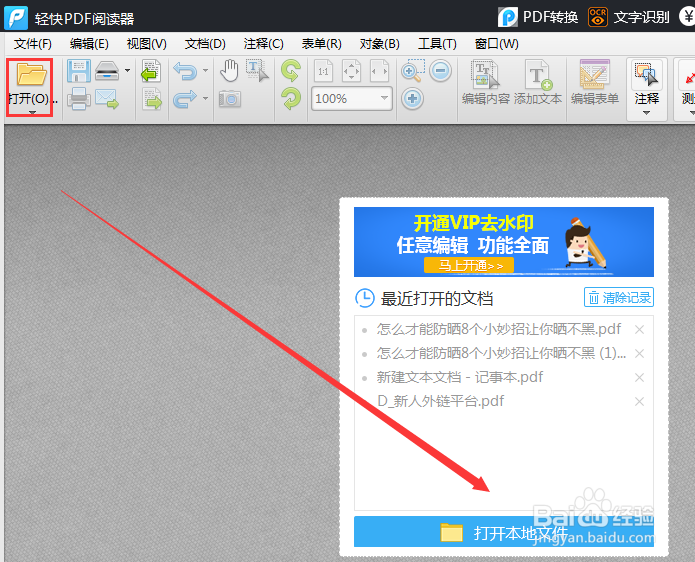
Task: Open D_新人外链平台.pdf
Action: (x=441, y=401)
